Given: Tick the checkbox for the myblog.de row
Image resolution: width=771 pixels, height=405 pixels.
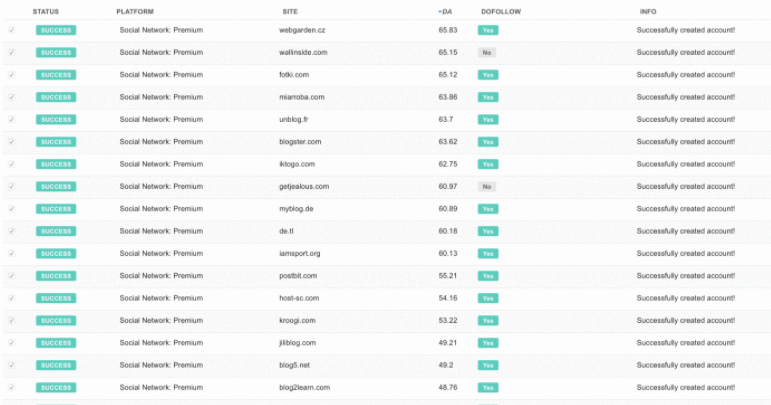Looking at the screenshot, I should tap(12, 208).
